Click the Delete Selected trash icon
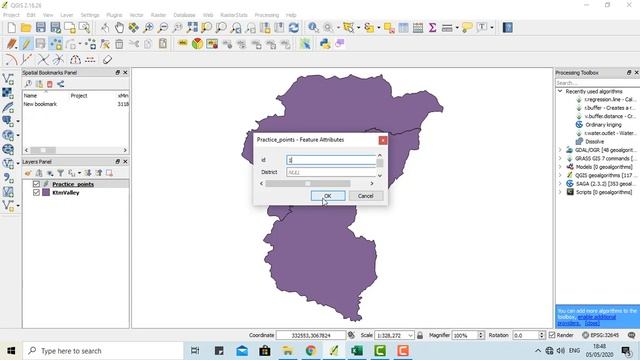 point(119,44)
